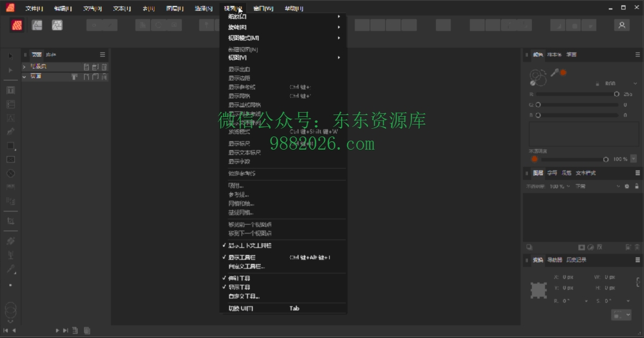Choose 自定义工具栏 from the View menu

(x=246, y=266)
